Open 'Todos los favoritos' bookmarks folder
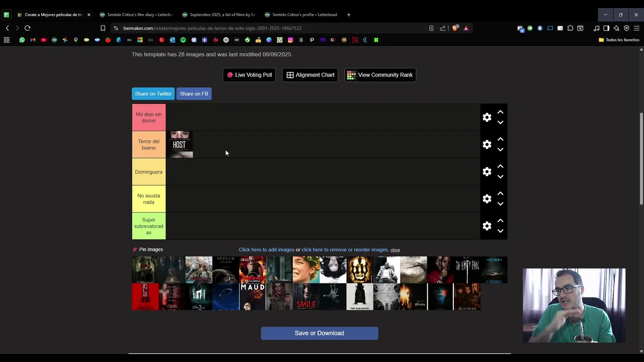 [x=619, y=40]
